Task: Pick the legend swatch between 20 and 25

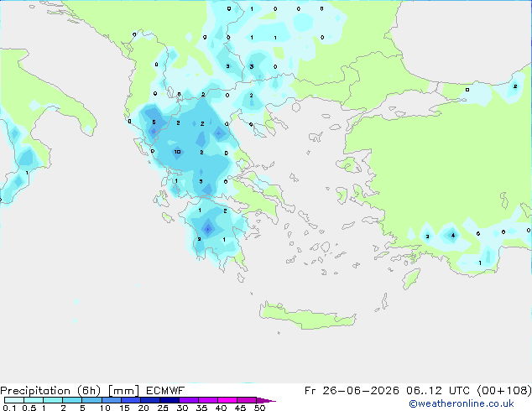Action: [x=150, y=400]
